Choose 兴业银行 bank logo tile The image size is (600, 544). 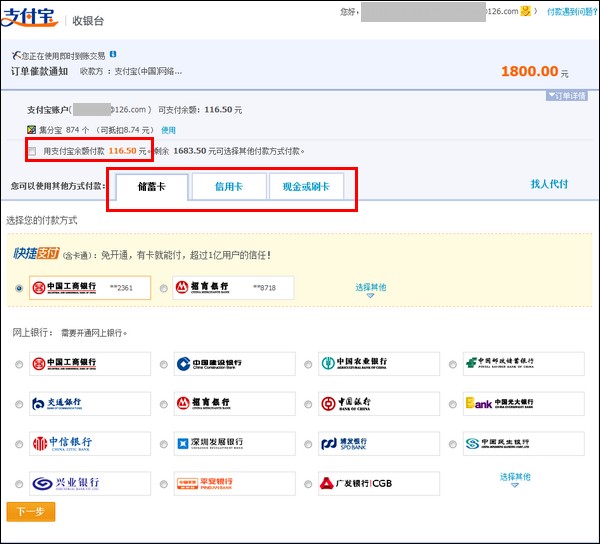tap(90, 484)
